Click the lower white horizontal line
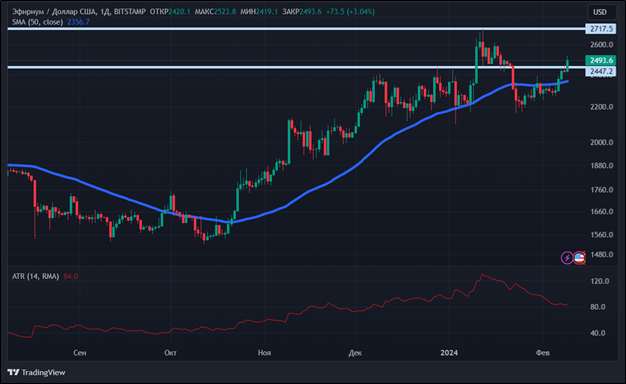 pos(295,67)
